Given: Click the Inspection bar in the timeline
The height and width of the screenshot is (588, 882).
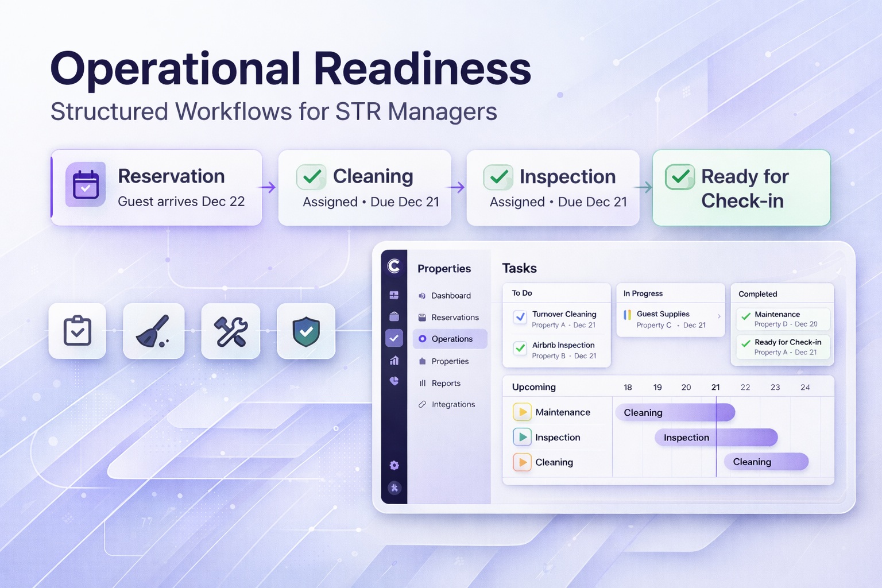Looking at the screenshot, I should [x=716, y=438].
